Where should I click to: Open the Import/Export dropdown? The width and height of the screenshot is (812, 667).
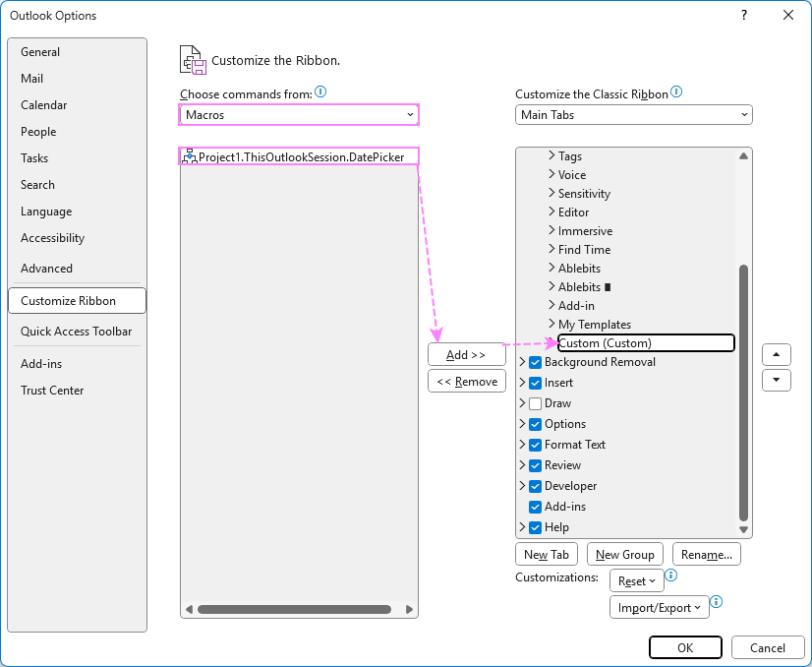click(660, 607)
